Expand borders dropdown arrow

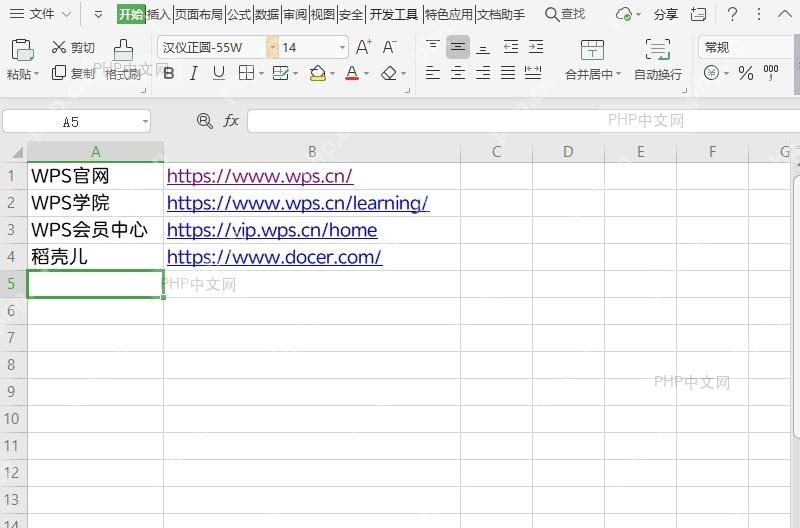(x=261, y=74)
